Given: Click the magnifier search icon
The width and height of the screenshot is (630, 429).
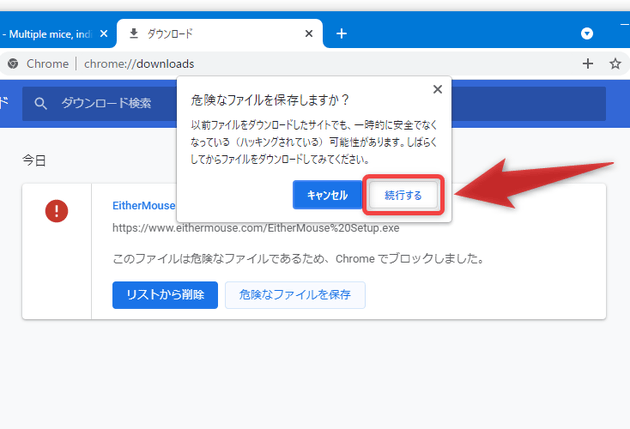Looking at the screenshot, I should 40,104.
